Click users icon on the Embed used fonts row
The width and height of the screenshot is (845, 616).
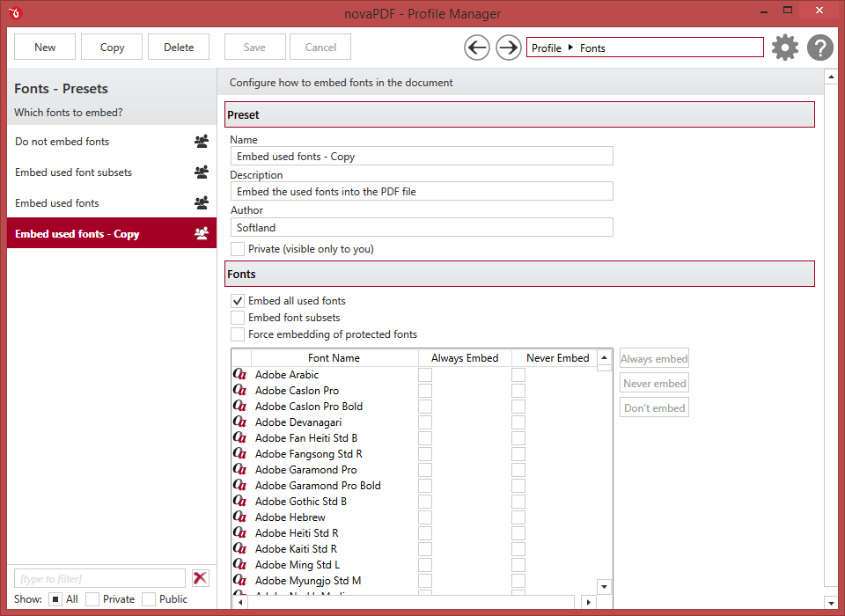[202, 202]
